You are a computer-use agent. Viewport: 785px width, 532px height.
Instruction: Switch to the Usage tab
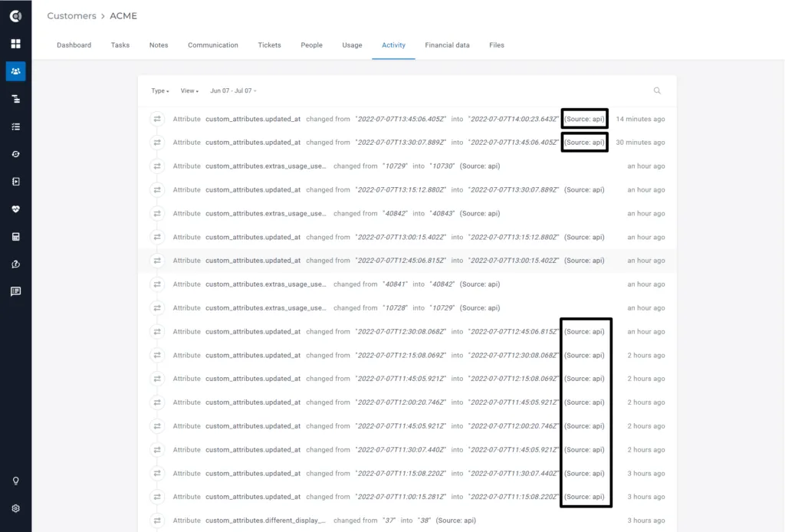pos(352,45)
